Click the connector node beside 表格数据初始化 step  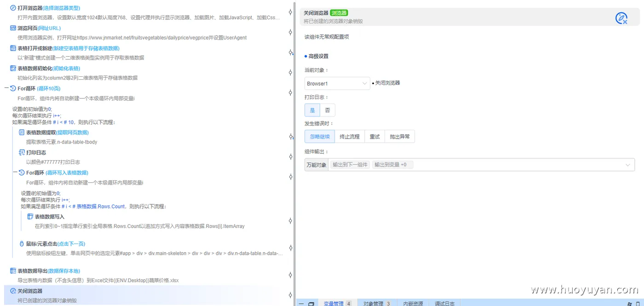290,73
